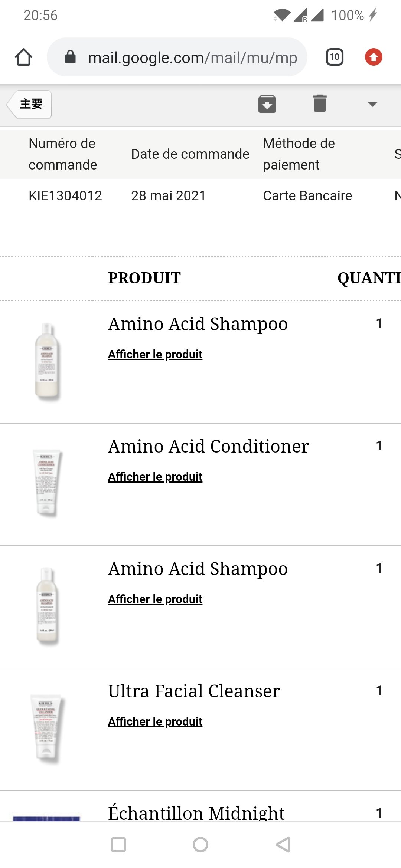Open the tab switcher showing 10 tabs
Viewport: 401px width, 868px height.
pyautogui.click(x=335, y=57)
